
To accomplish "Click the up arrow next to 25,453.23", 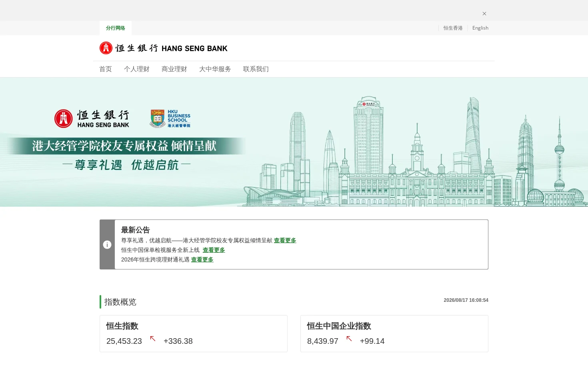I will pos(153,339).
